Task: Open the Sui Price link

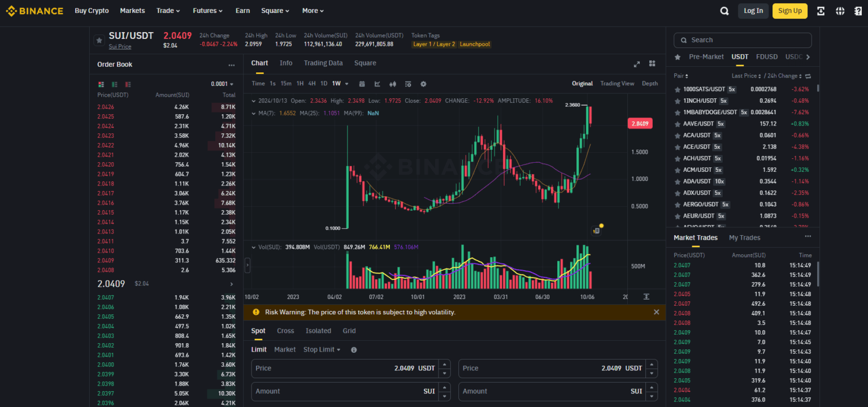Action: click(x=120, y=46)
